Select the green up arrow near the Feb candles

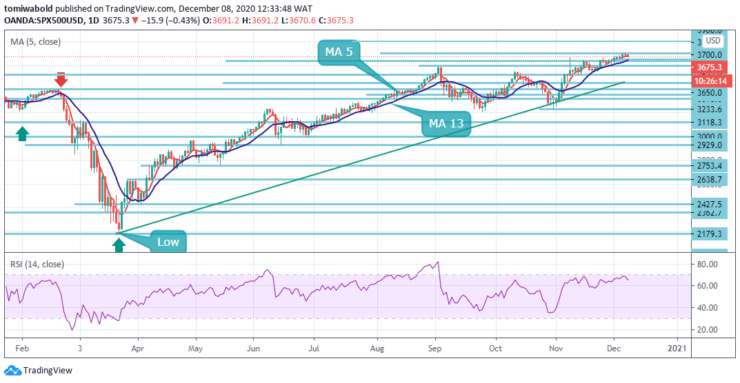(22, 133)
